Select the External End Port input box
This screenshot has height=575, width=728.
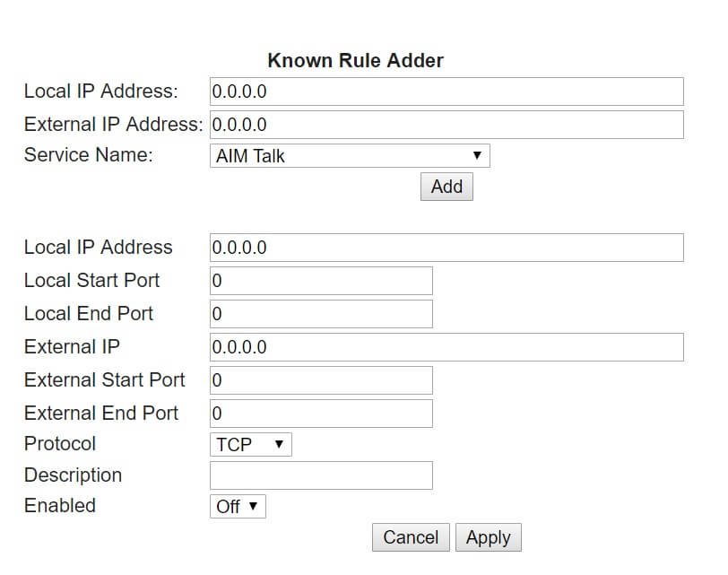coord(320,414)
